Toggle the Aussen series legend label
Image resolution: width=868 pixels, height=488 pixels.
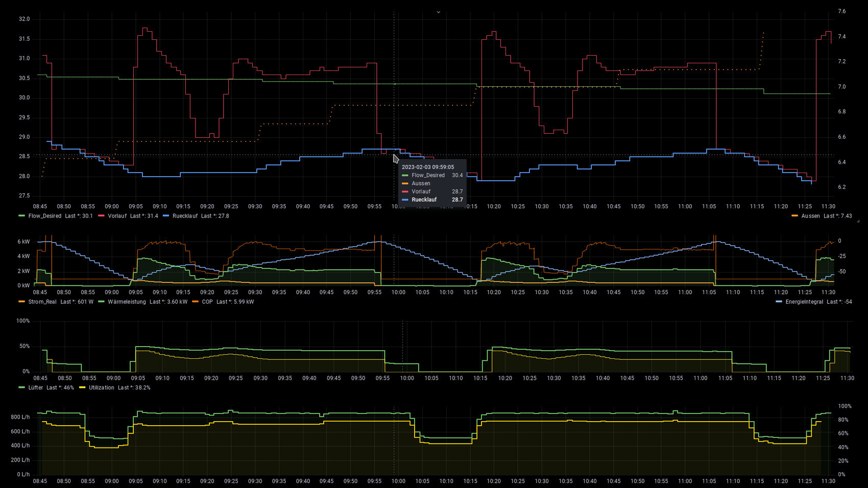click(810, 216)
